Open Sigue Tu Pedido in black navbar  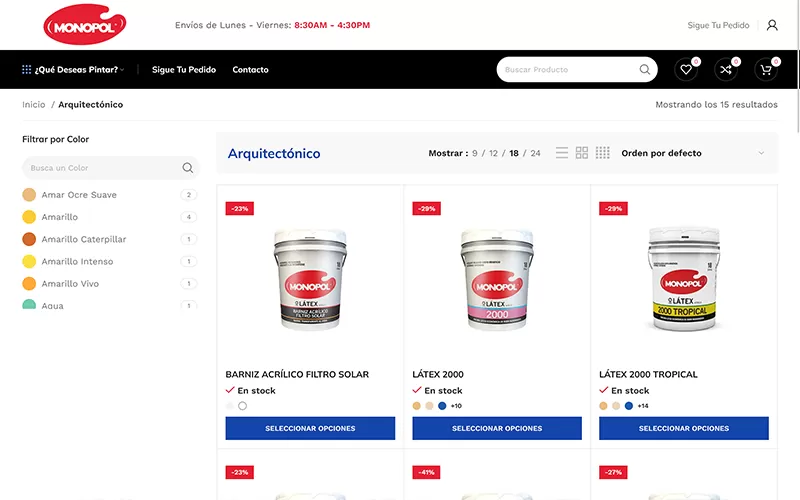point(184,69)
